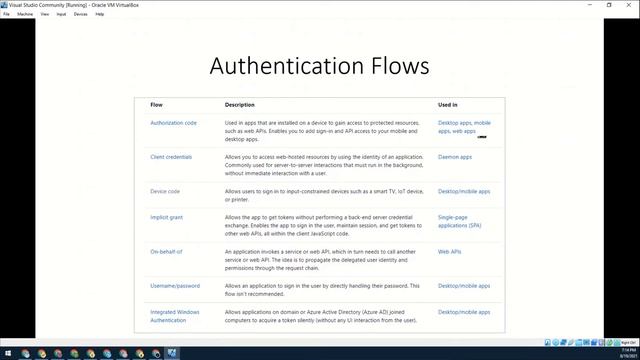Click the description starting 'Allows you to access web-hosted'

pyautogui.click(x=324, y=165)
